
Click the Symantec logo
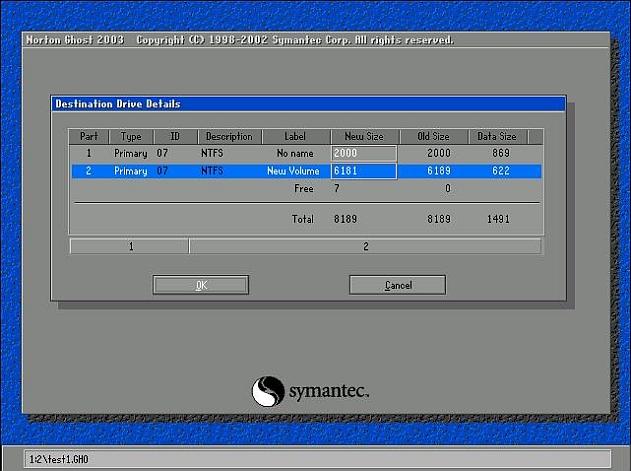coord(310,391)
